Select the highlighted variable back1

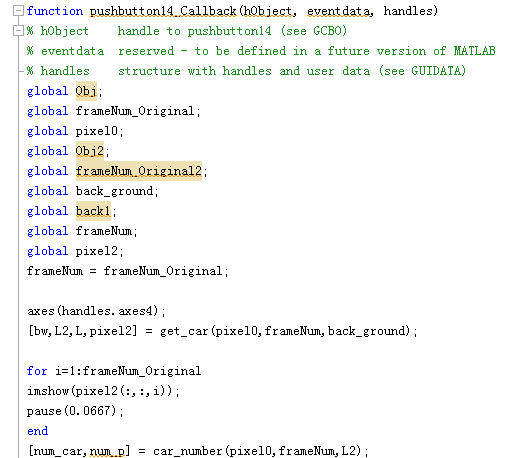[93, 211]
